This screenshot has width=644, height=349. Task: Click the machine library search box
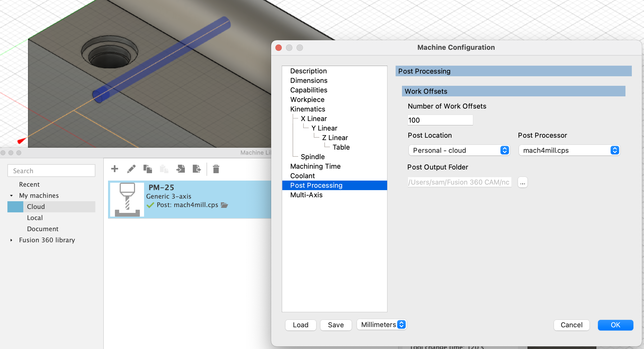pyautogui.click(x=51, y=171)
